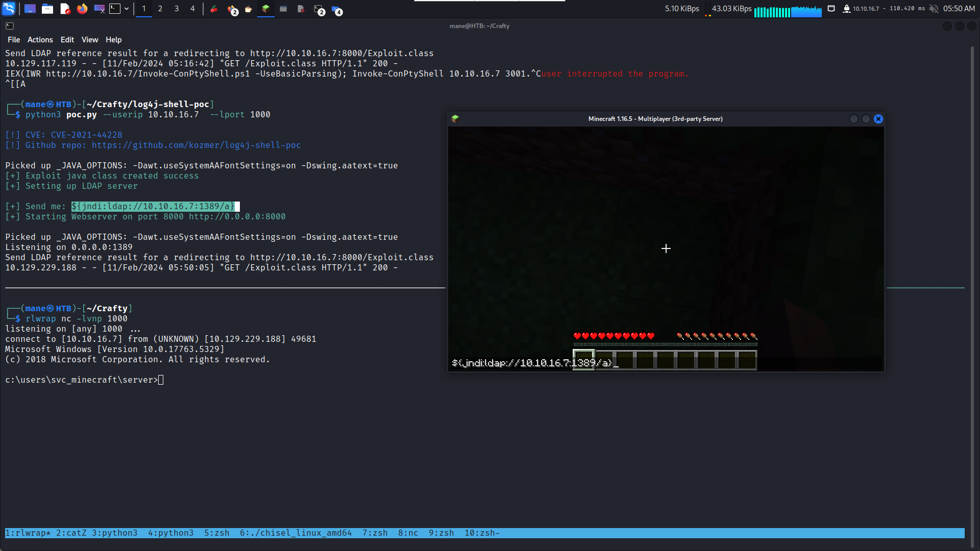
Task: Select tmux window 10:zsh
Action: [x=482, y=533]
